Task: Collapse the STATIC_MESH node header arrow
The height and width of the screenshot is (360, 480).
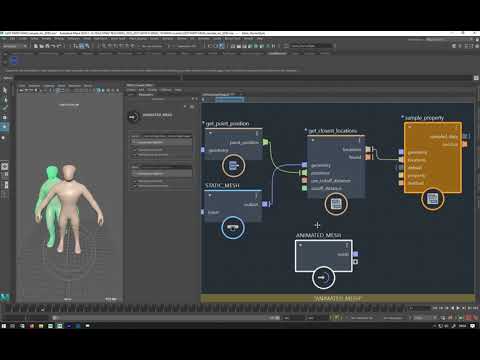Action: [x=210, y=195]
